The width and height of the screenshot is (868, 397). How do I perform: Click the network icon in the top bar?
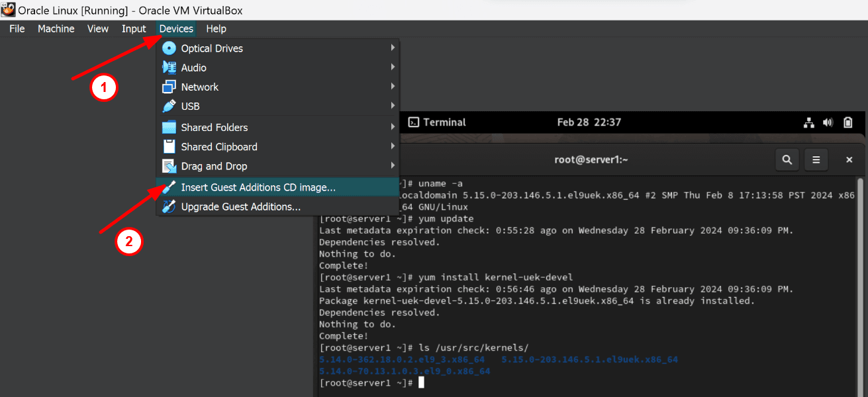click(x=808, y=122)
